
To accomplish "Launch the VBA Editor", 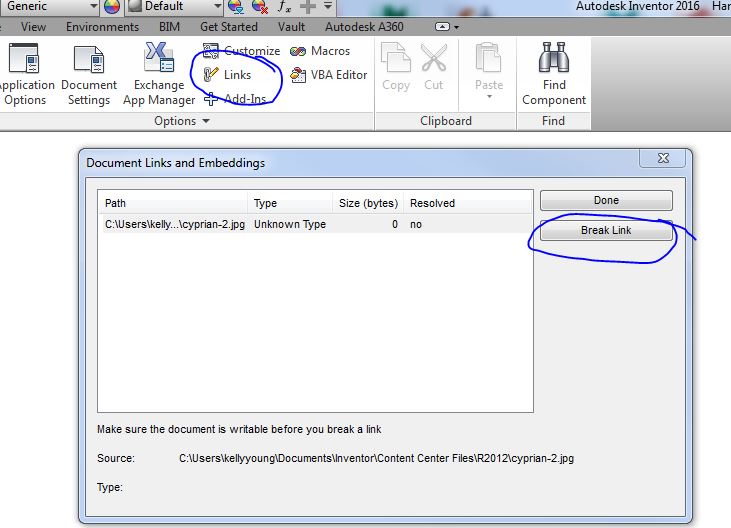I will (328, 75).
